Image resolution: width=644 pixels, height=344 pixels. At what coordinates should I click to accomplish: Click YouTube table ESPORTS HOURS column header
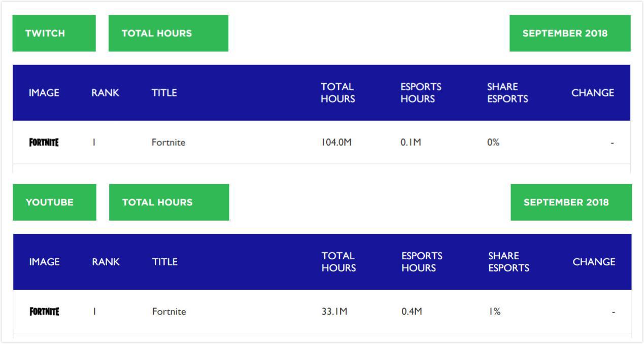[422, 262]
